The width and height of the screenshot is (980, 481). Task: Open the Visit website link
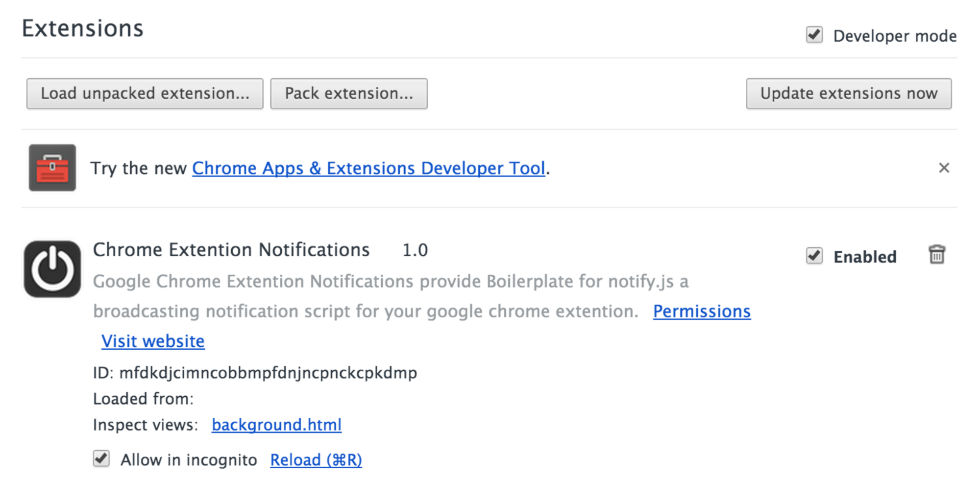point(153,341)
